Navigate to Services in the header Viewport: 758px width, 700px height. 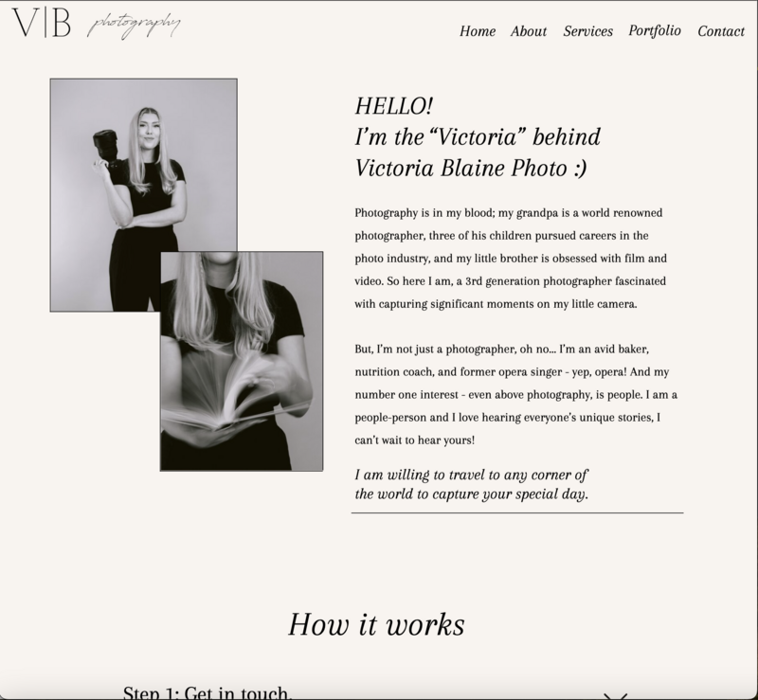tap(587, 31)
